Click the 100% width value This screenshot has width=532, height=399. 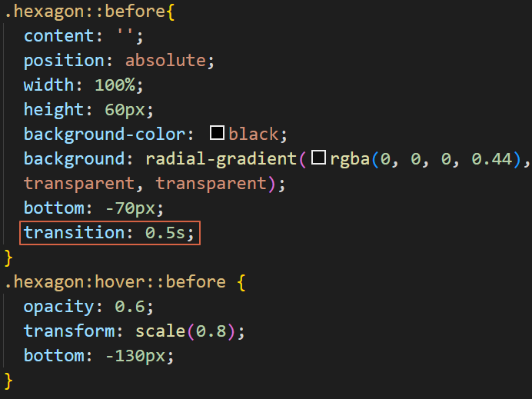click(119, 85)
